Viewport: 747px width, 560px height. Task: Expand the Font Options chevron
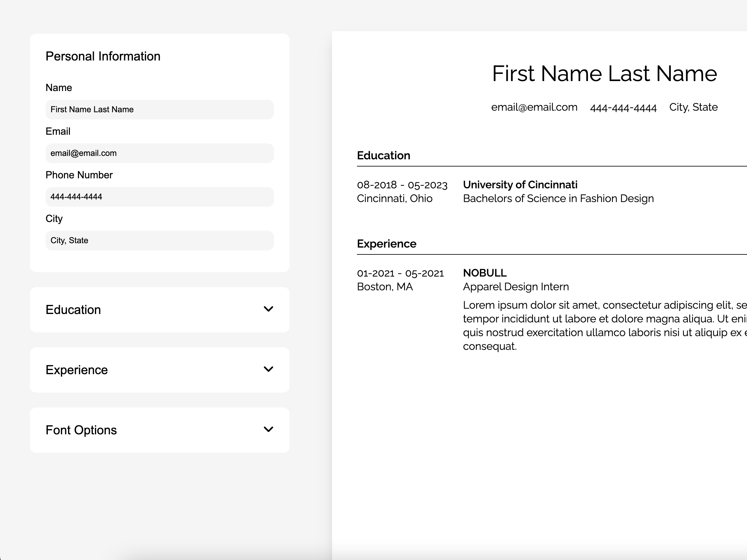[268, 429]
